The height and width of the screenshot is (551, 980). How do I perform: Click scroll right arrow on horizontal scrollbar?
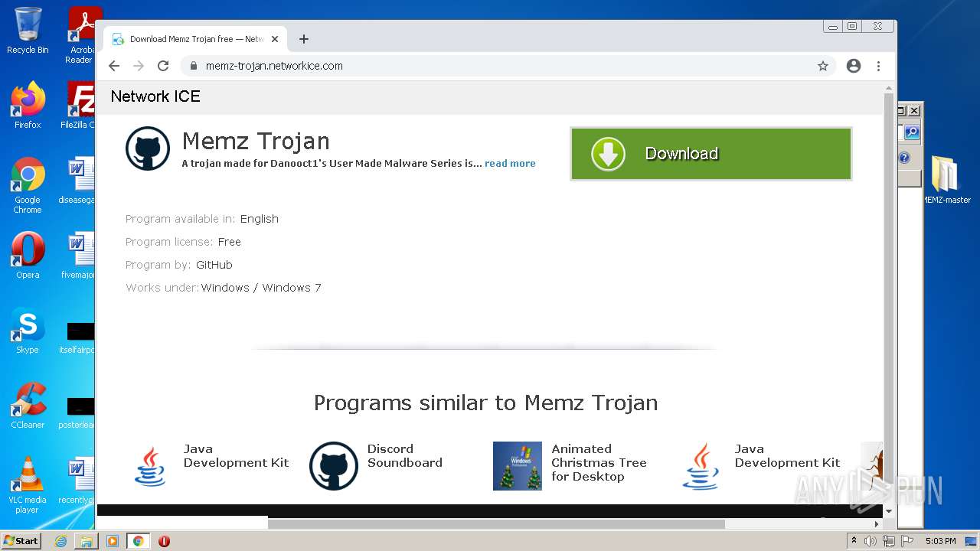[x=877, y=524]
